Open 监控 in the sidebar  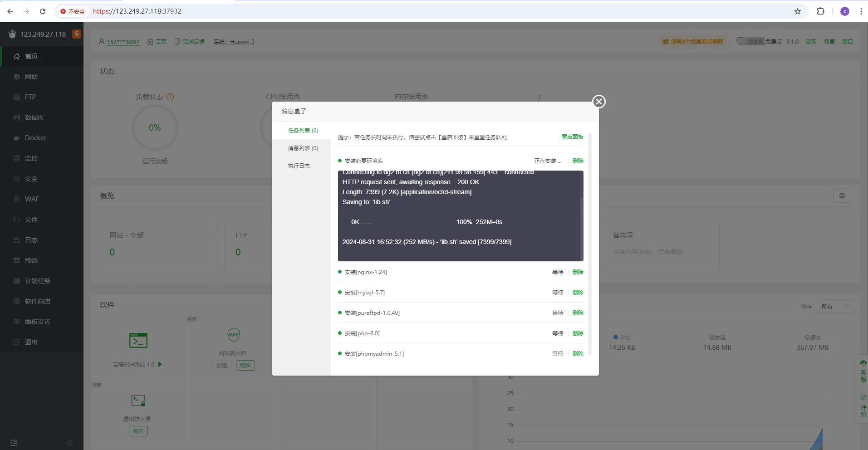(x=42, y=158)
